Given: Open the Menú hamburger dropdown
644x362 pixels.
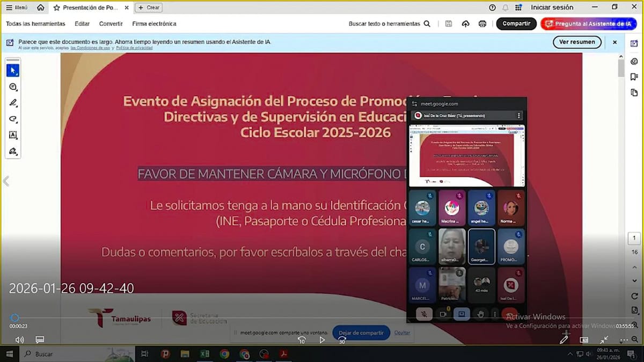Looking at the screenshot, I should (16, 8).
